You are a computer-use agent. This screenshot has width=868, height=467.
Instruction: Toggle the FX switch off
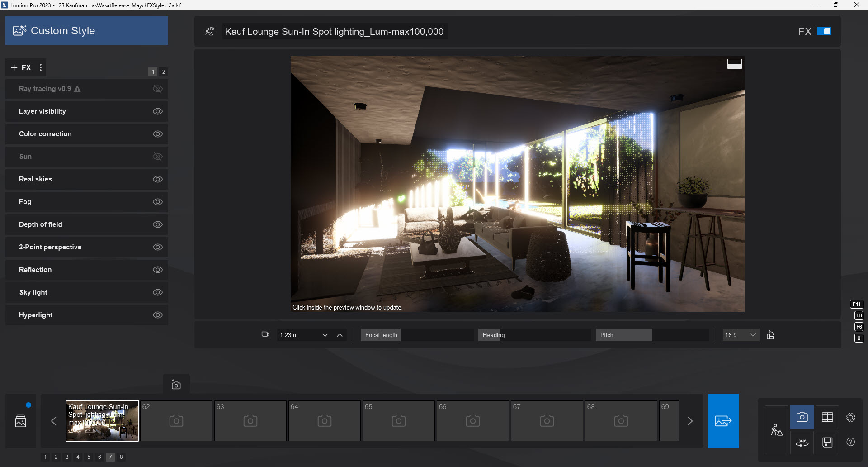[824, 31]
